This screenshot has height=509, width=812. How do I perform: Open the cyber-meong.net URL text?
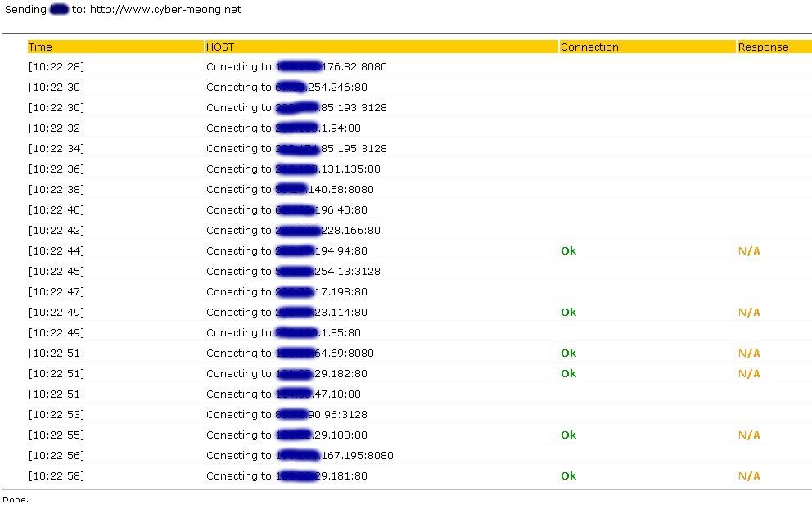[165, 10]
